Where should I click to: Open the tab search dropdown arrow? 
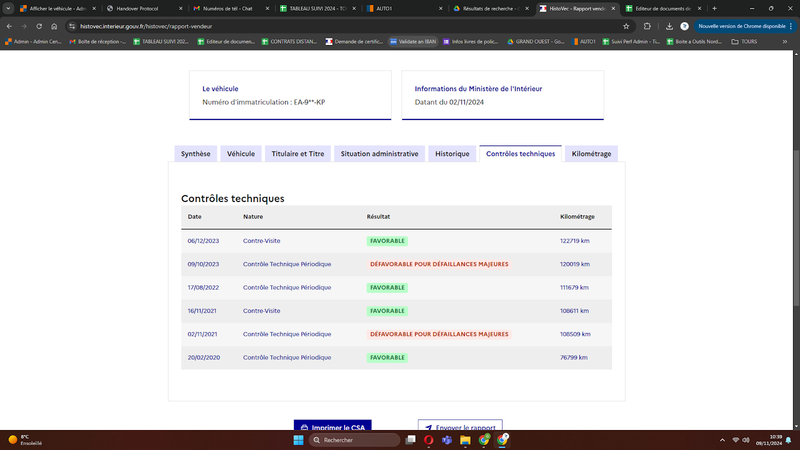(8, 8)
